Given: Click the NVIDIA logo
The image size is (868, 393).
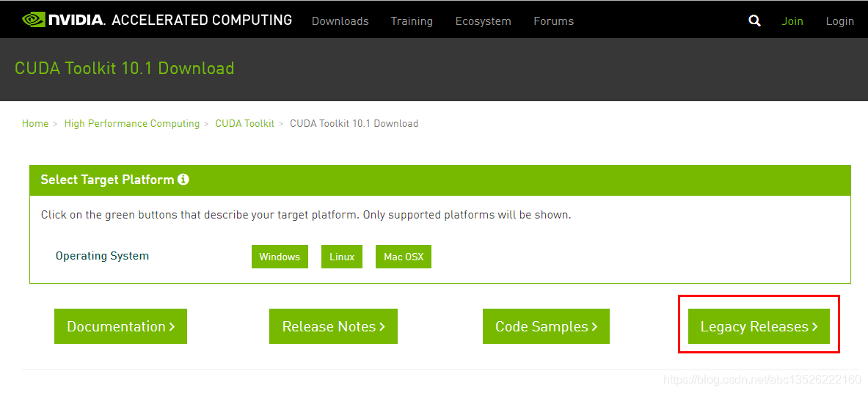Looking at the screenshot, I should (64, 20).
